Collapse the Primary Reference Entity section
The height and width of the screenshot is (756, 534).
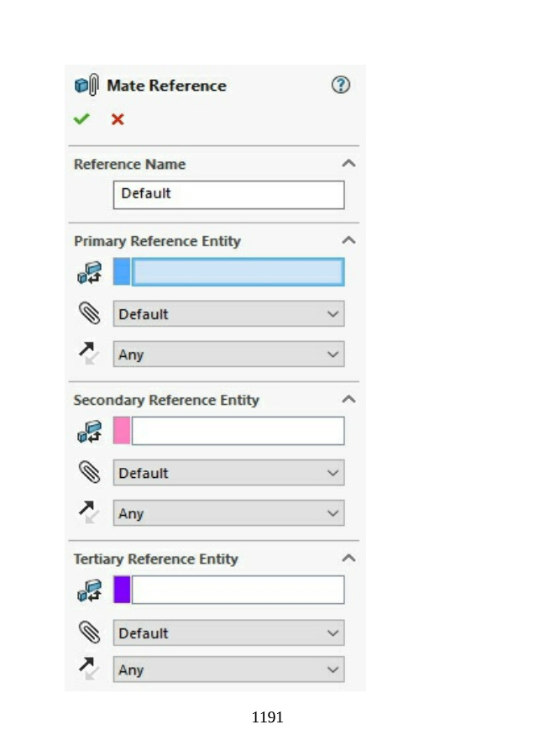coord(348,240)
